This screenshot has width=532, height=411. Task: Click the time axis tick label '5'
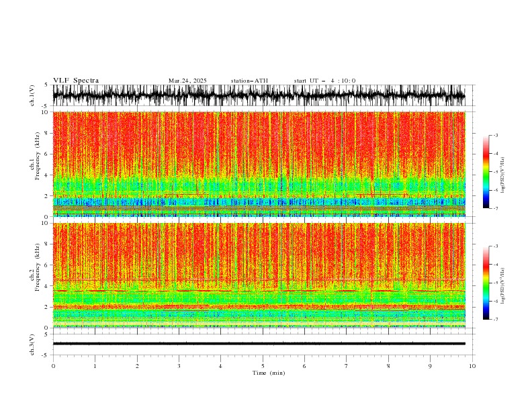263,366
